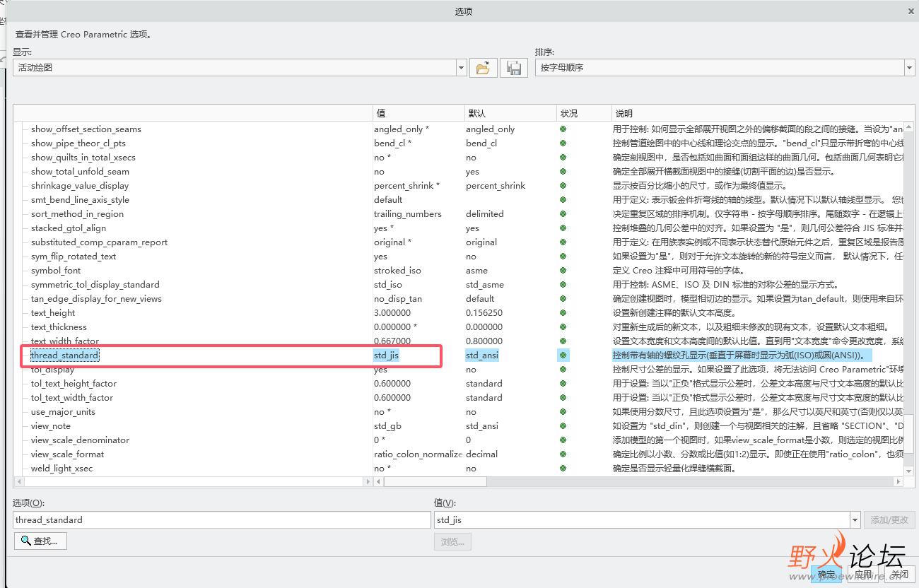Image resolution: width=919 pixels, height=588 pixels.
Task: Close the 选项 dialog window
Action: click(x=911, y=11)
